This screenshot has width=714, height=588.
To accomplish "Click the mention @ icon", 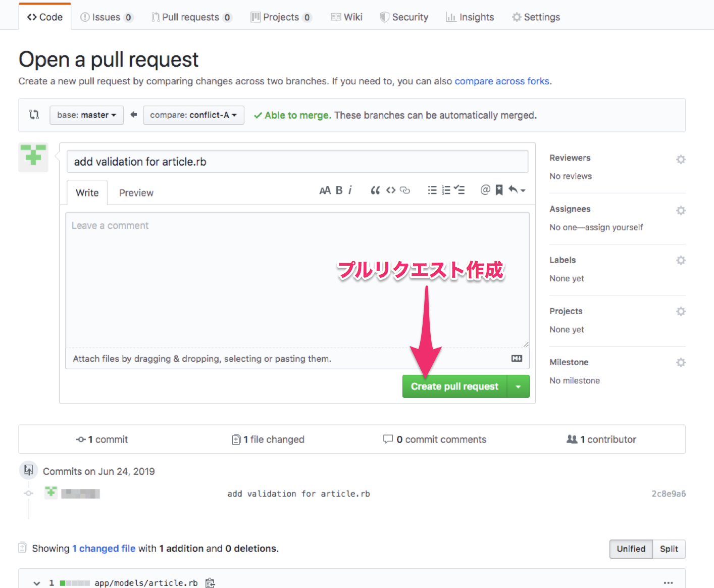I will [485, 190].
